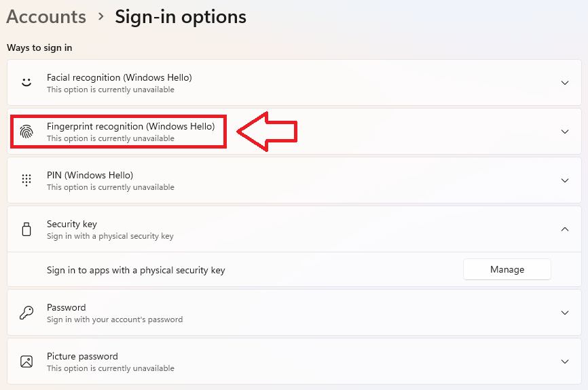Select the Facial recognition (Windows Hello) label
This screenshot has height=390, width=588.
tap(119, 77)
